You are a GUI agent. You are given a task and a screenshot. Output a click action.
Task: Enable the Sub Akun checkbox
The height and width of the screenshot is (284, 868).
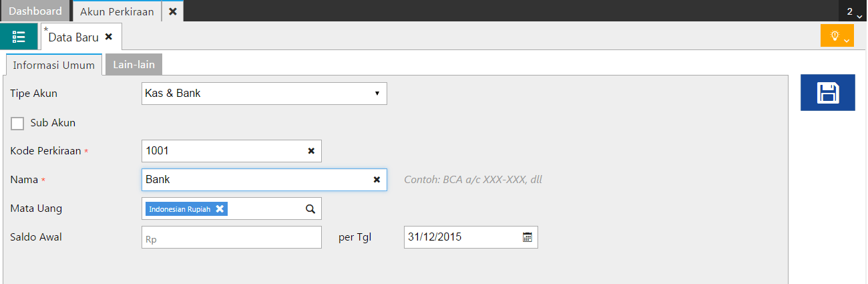[x=18, y=123]
